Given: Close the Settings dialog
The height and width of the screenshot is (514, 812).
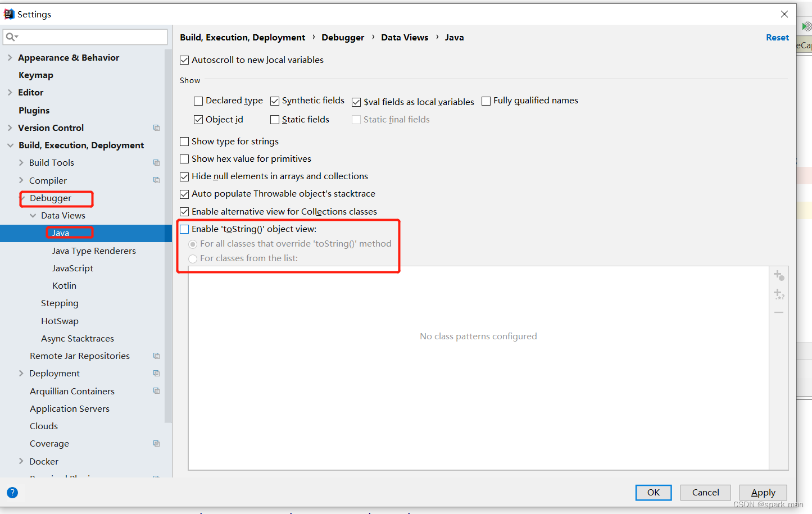Looking at the screenshot, I should (x=784, y=14).
